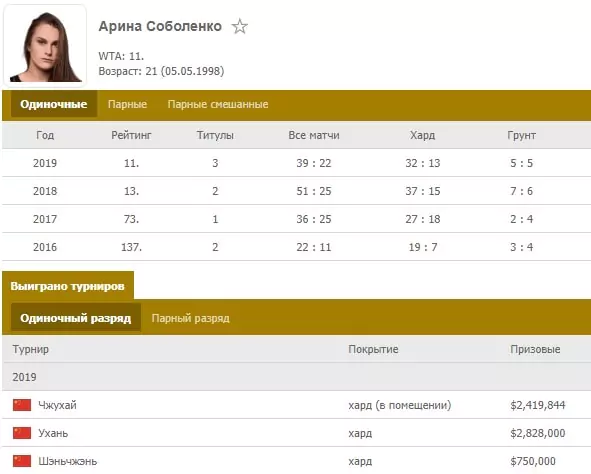Click the 2 : 4 clay record
Screen dimensions: 591x474
click(x=522, y=219)
